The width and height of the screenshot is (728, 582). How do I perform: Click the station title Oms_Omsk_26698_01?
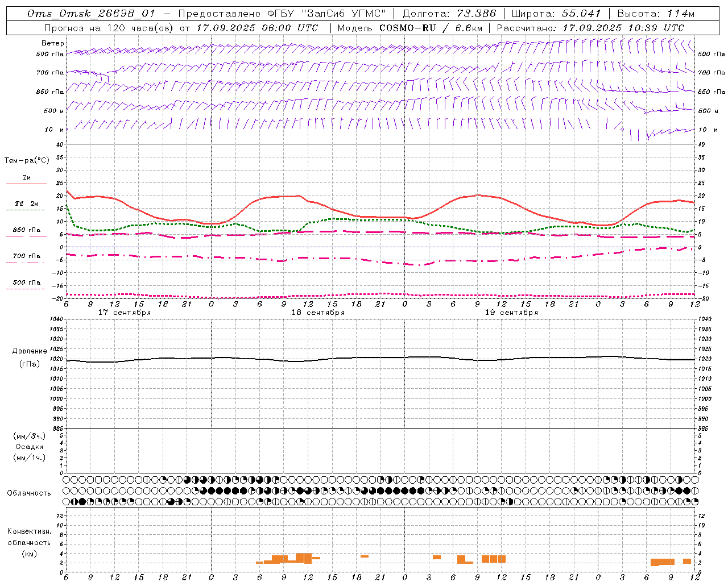91,14
